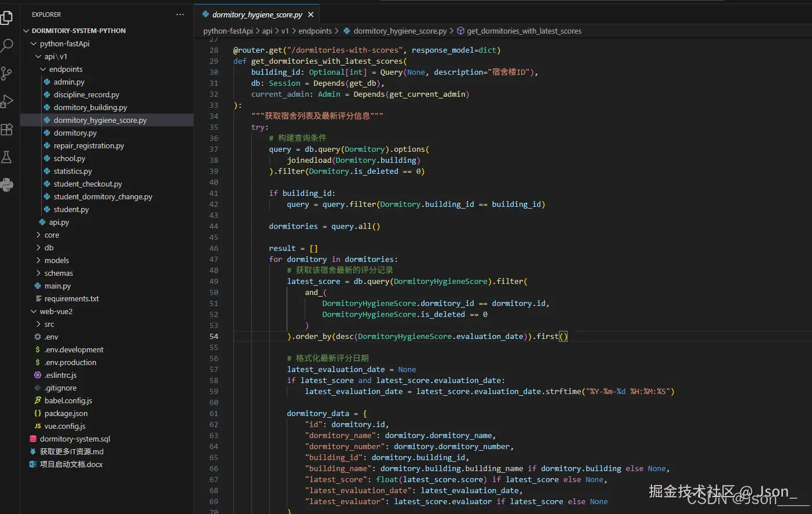The height and width of the screenshot is (514, 812).
Task: Expand the schemas folder
Action: pyautogui.click(x=58, y=274)
